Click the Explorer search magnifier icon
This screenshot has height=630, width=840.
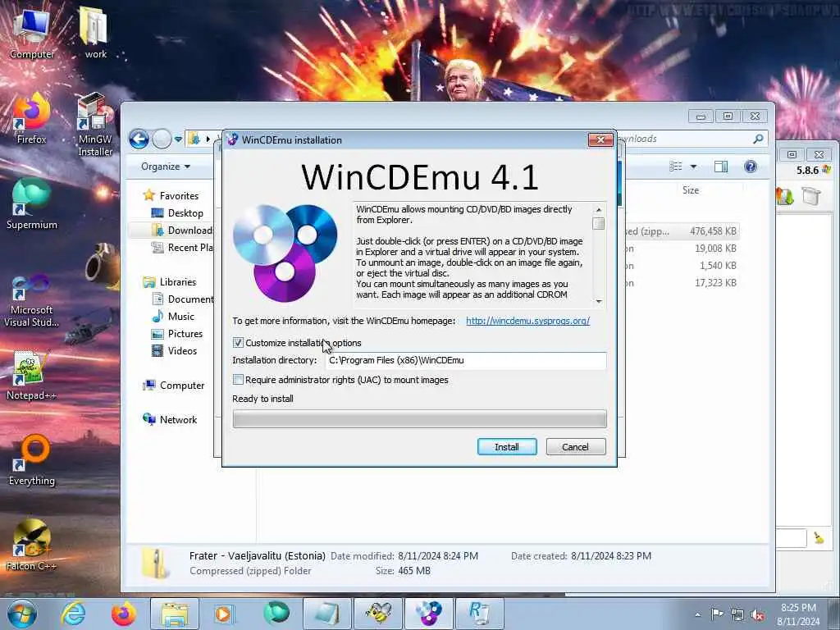point(758,139)
